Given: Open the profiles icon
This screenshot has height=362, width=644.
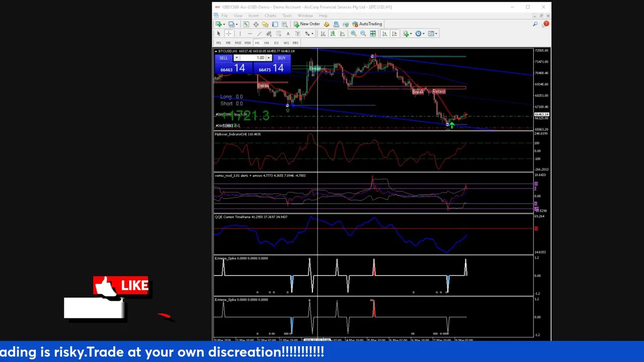Looking at the screenshot, I should point(231,24).
